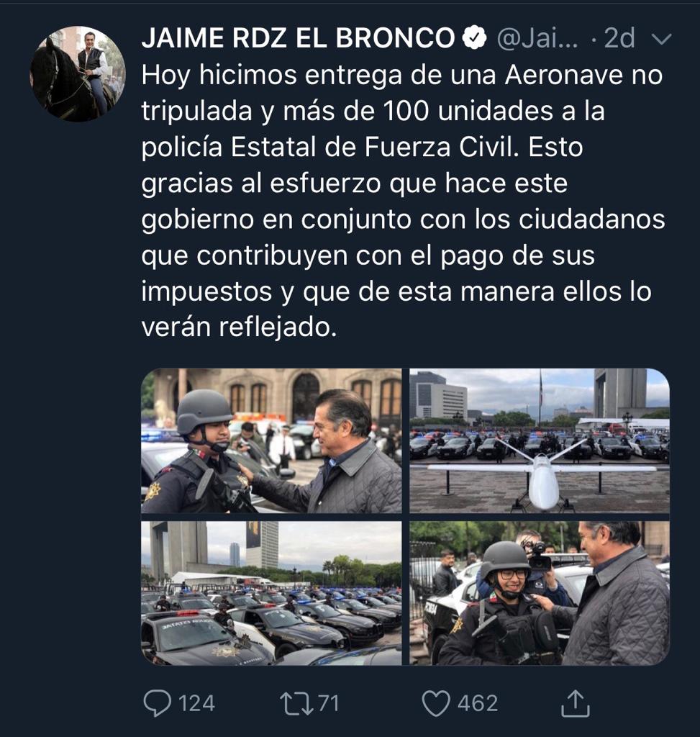Retweet using the arrows icon
This screenshot has height=737, width=700.
(x=296, y=704)
